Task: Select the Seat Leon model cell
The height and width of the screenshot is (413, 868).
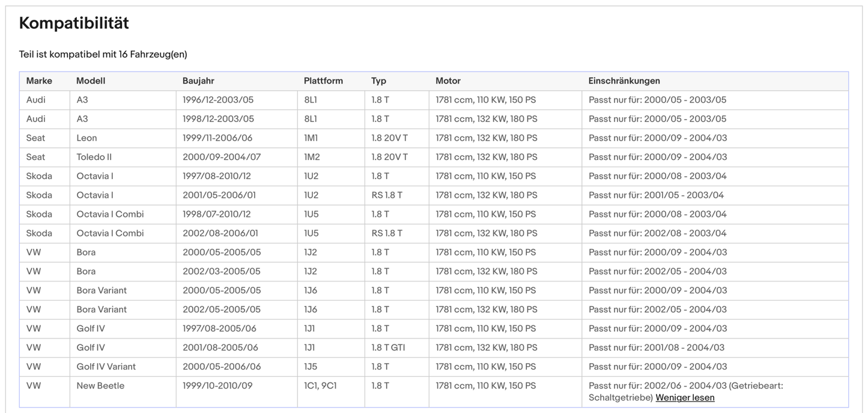Action: point(86,138)
